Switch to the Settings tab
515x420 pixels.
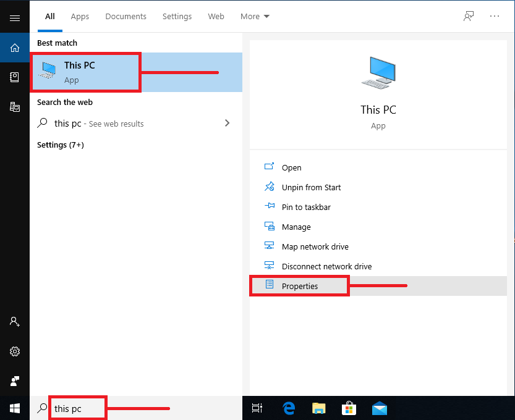177,17
